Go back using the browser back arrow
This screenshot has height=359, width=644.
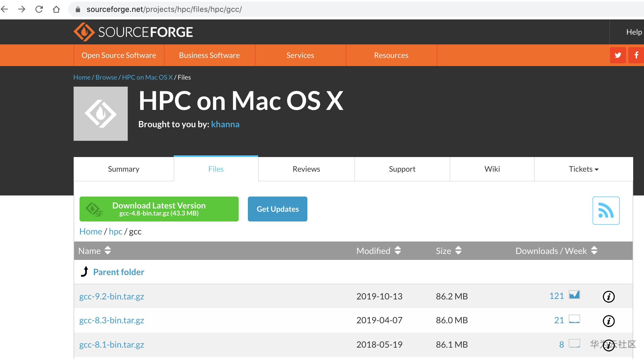pyautogui.click(x=5, y=9)
